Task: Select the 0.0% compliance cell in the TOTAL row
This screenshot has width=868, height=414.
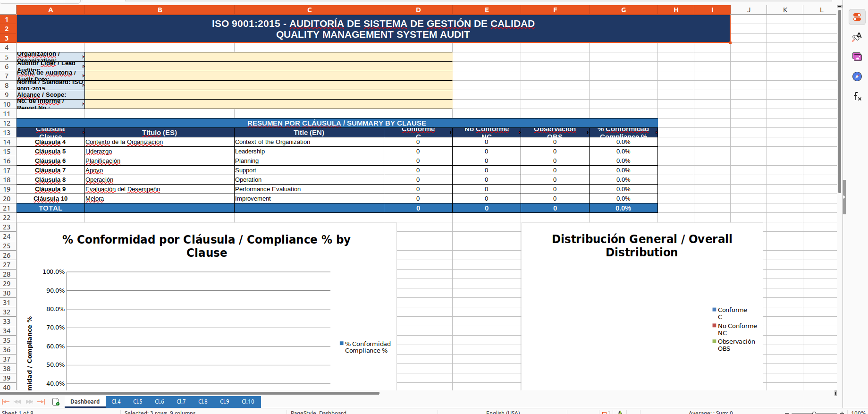Action: tap(624, 208)
